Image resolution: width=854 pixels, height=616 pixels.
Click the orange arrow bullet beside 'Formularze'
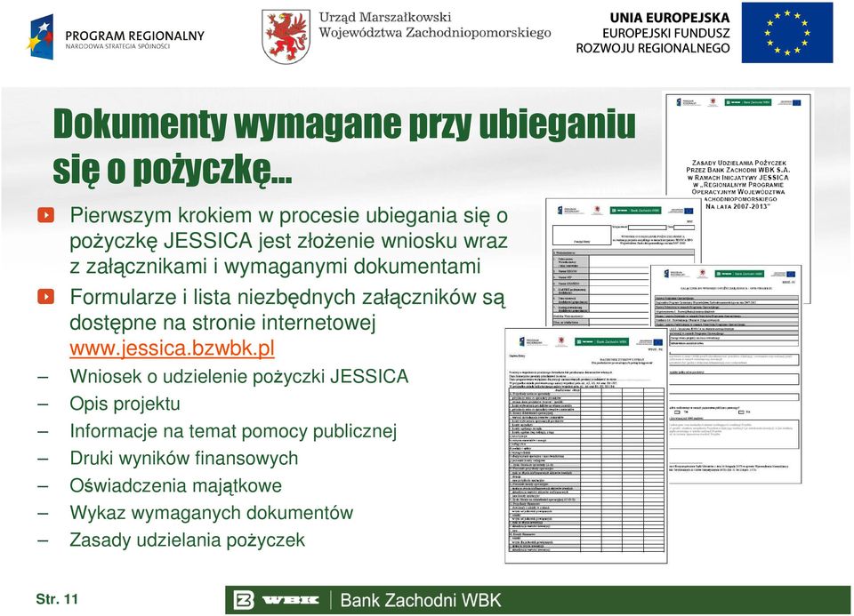click(x=45, y=297)
